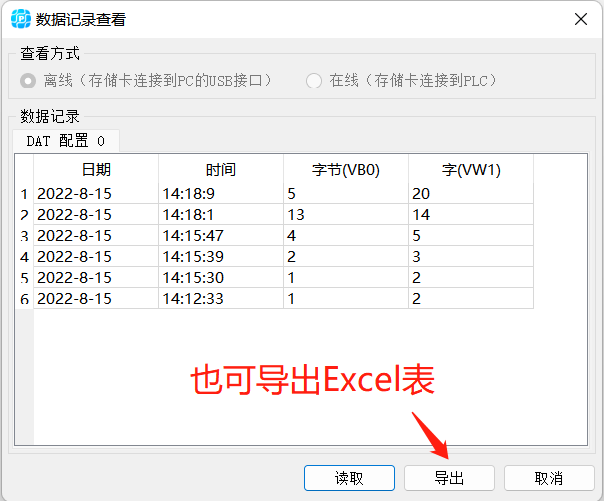Click the 导出 button
This screenshot has width=604, height=501.
[x=449, y=478]
